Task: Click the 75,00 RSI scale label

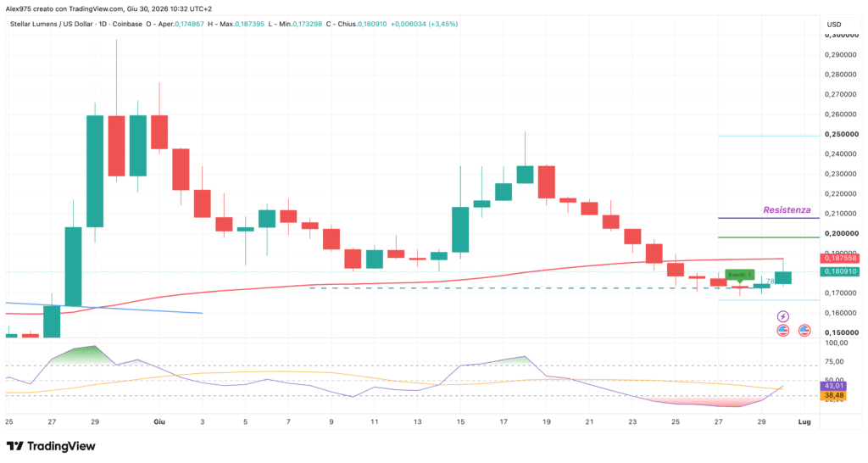Action: coord(834,361)
